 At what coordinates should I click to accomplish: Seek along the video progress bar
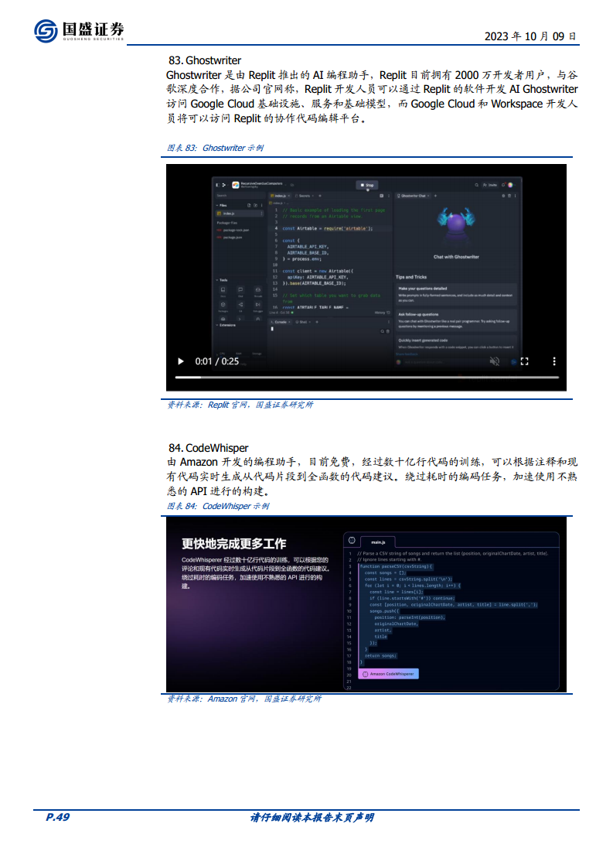click(367, 377)
